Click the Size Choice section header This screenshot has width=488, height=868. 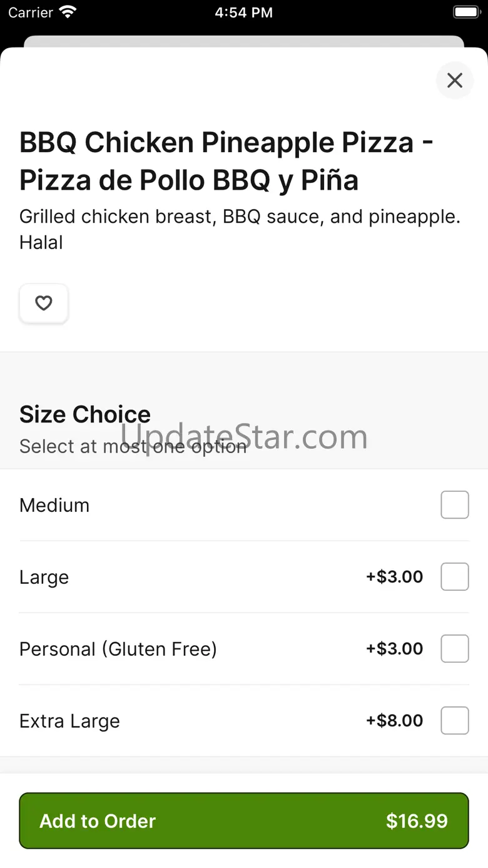tap(85, 414)
